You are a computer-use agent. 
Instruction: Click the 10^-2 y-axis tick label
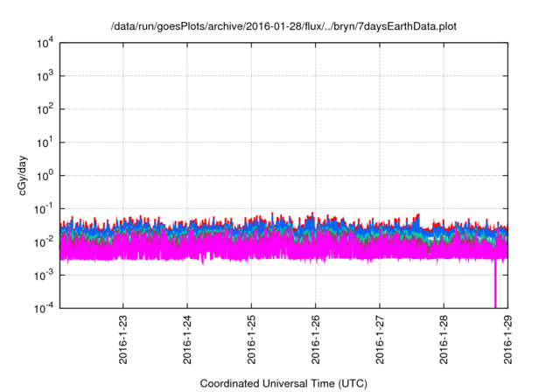[x=44, y=242]
